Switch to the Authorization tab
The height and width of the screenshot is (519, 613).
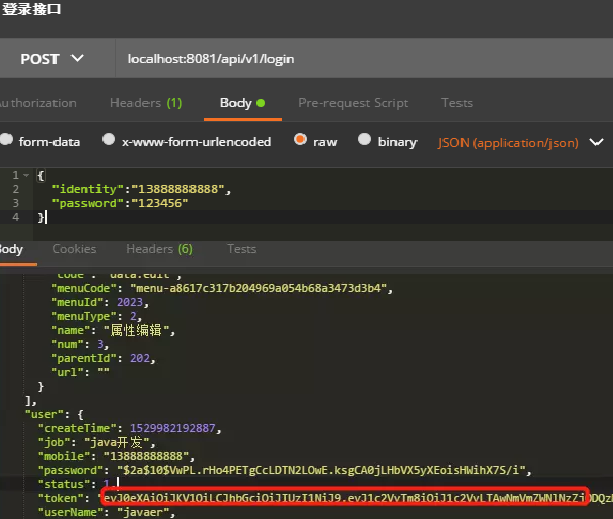pyautogui.click(x=38, y=103)
